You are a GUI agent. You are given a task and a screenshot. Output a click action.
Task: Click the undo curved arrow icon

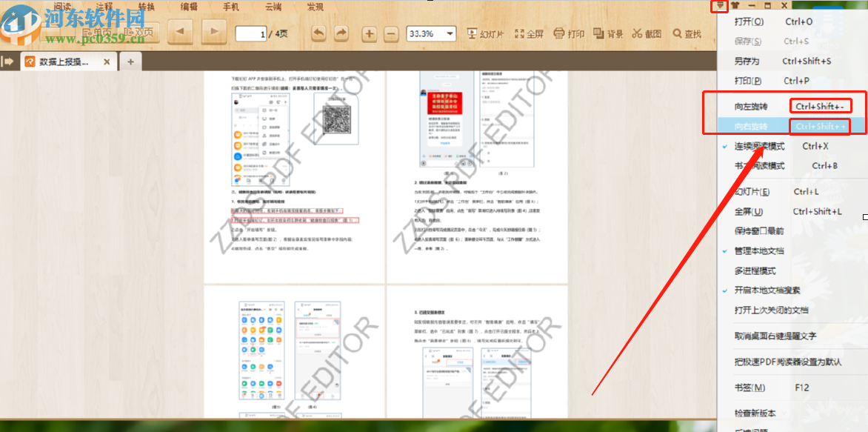(x=318, y=33)
